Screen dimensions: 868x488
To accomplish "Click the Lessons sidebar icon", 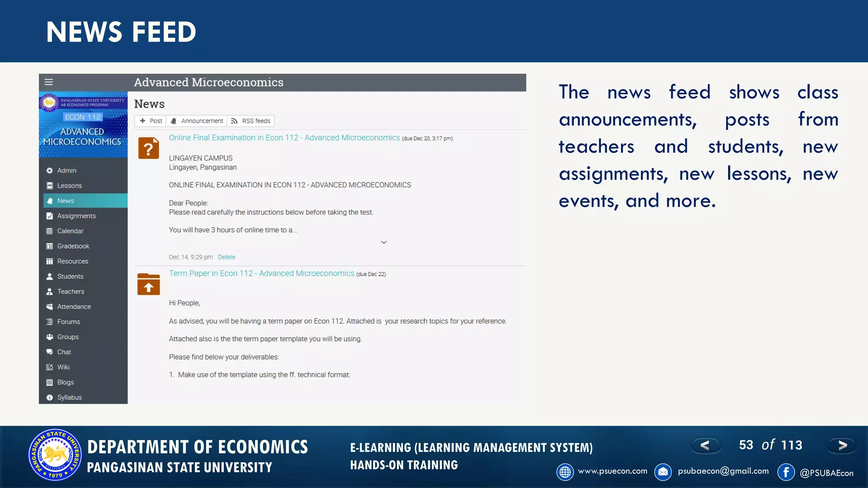I will [50, 186].
